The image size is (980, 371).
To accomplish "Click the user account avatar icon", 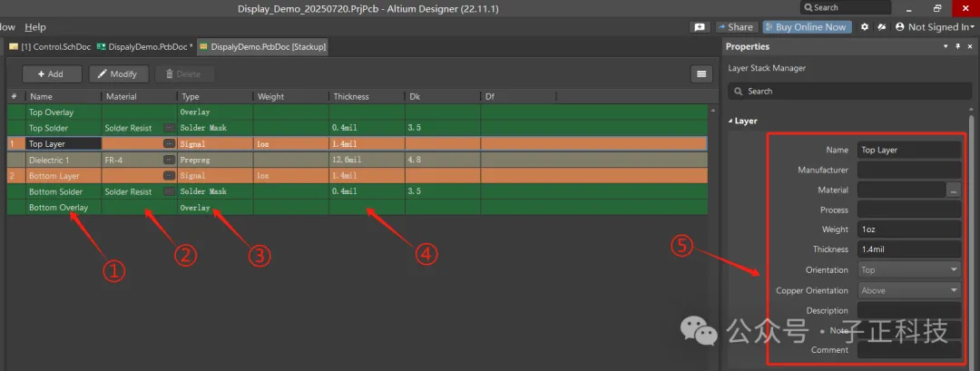I will click(x=900, y=27).
